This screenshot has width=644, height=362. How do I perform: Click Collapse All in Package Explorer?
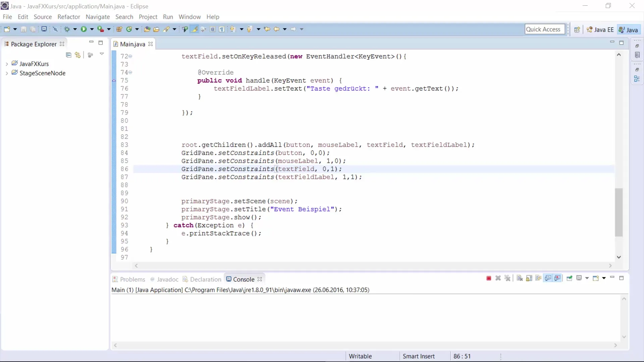click(68, 55)
